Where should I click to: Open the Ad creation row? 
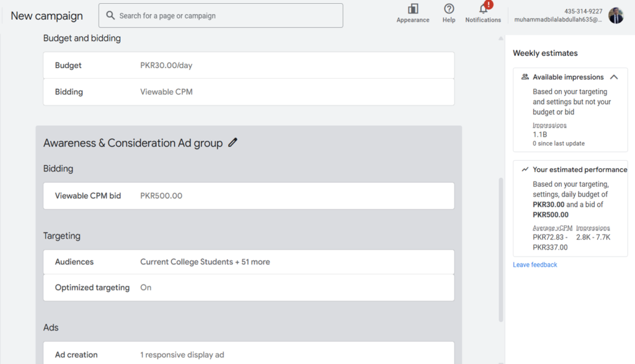[x=249, y=353]
